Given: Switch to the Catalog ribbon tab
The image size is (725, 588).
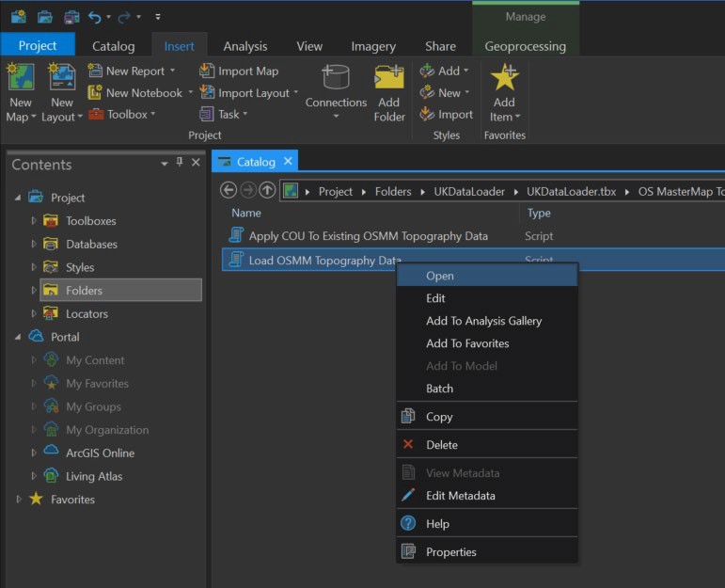Looking at the screenshot, I should coord(113,46).
